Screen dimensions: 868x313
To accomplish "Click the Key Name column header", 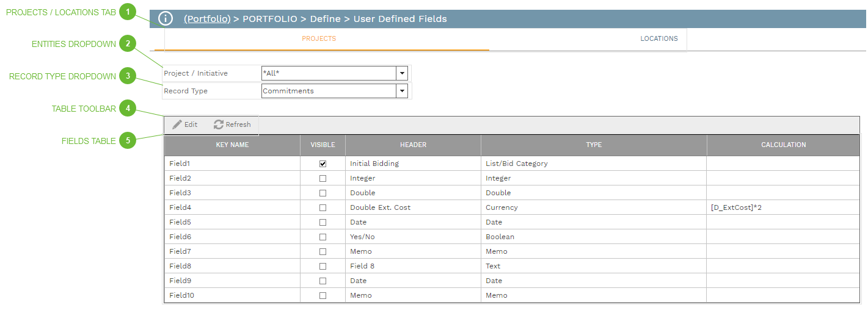I will 232,145.
